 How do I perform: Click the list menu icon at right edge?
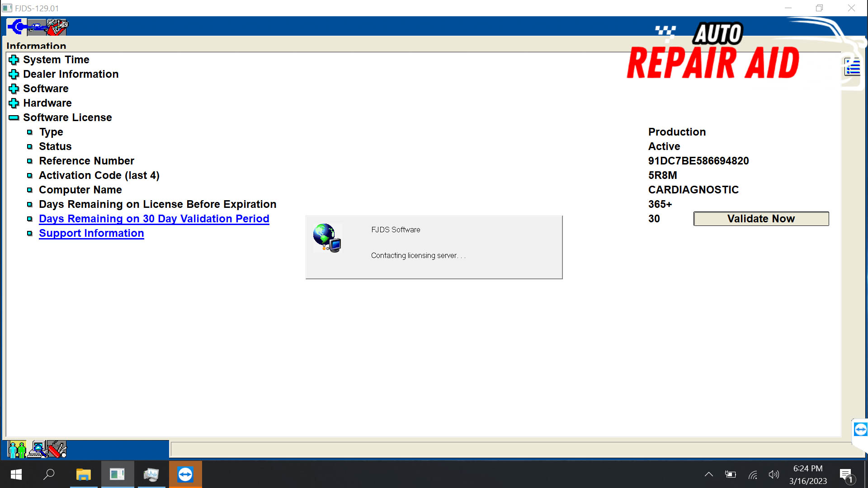coord(853,67)
